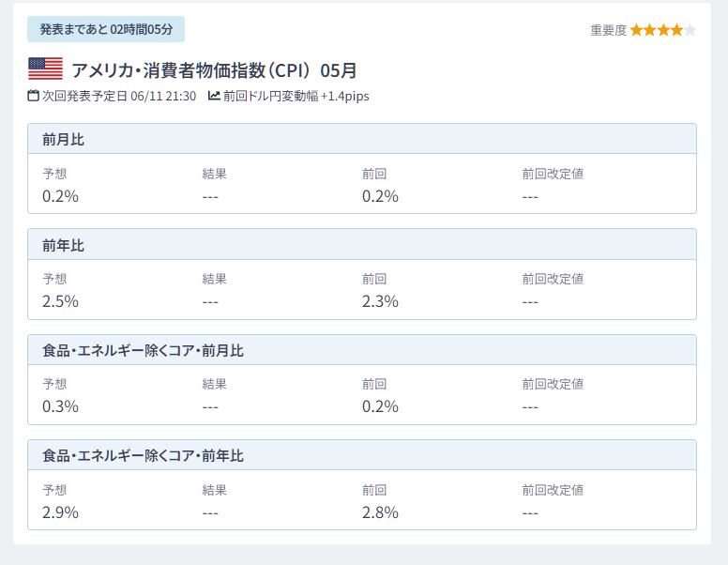Click the chart icon beside 前回ドル円変動幅

(214, 96)
